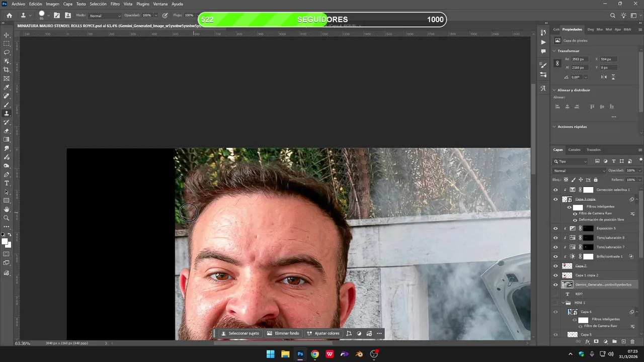Image resolution: width=644 pixels, height=362 pixels.
Task: Click the Seleccionar sujeto button
Action: click(x=240, y=333)
